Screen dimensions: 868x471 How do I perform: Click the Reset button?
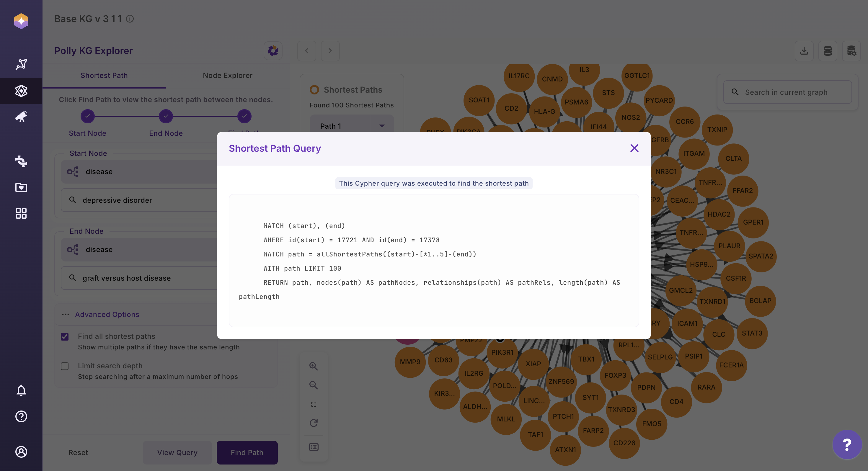(78, 452)
